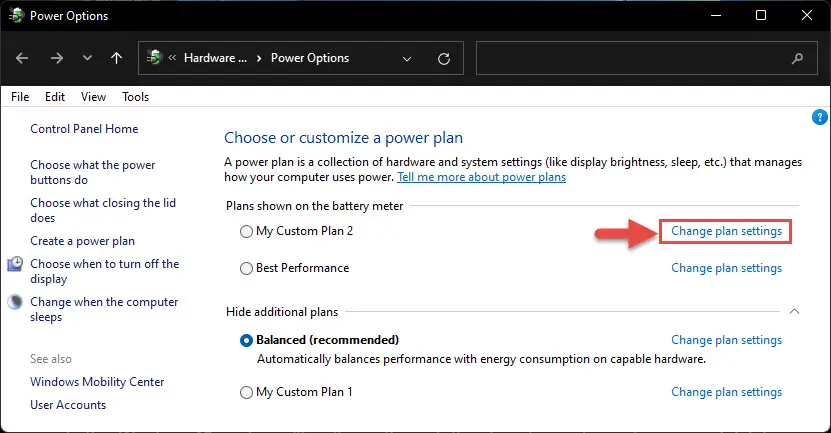
Task: Click the moon icon beside computer sleeps
Action: pos(15,302)
